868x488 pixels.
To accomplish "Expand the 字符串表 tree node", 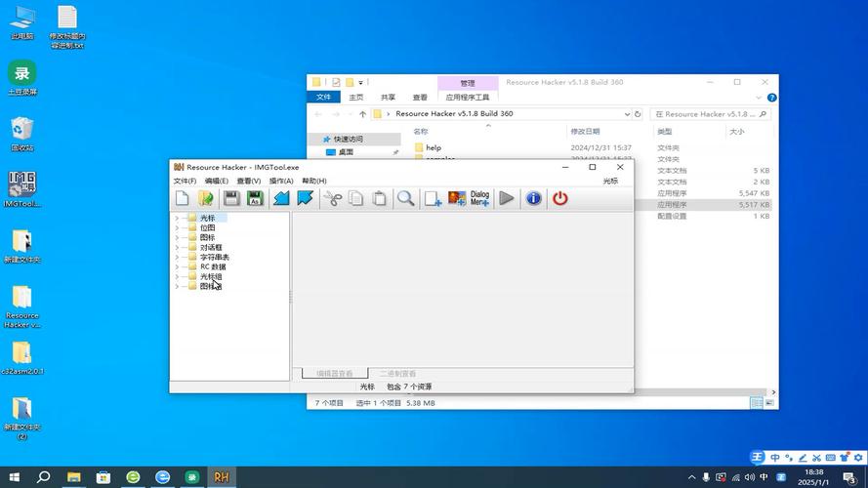I will point(178,257).
